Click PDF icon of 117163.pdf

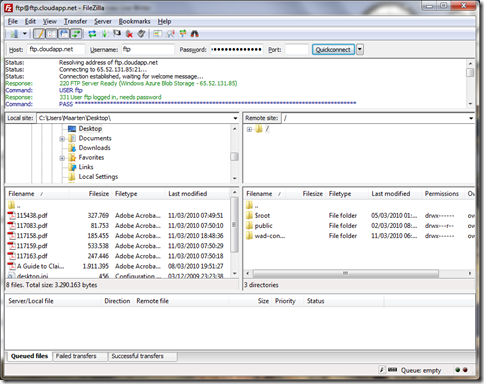[x=12, y=256]
